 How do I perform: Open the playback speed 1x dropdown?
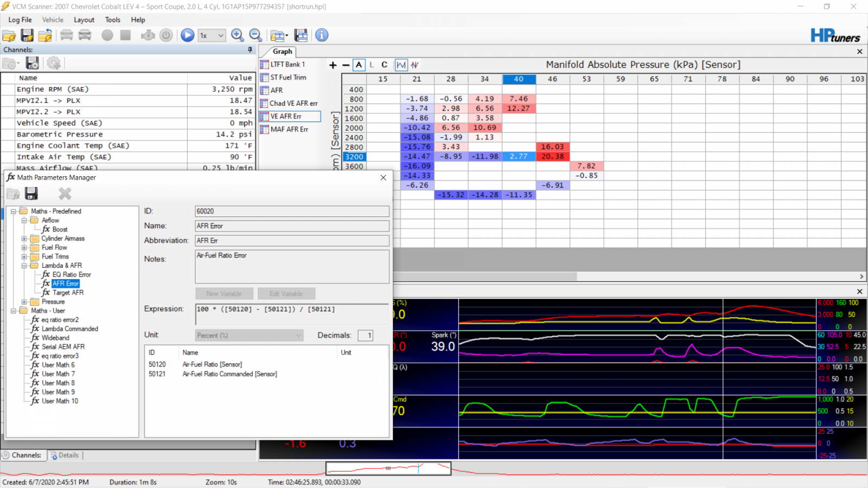coord(212,36)
